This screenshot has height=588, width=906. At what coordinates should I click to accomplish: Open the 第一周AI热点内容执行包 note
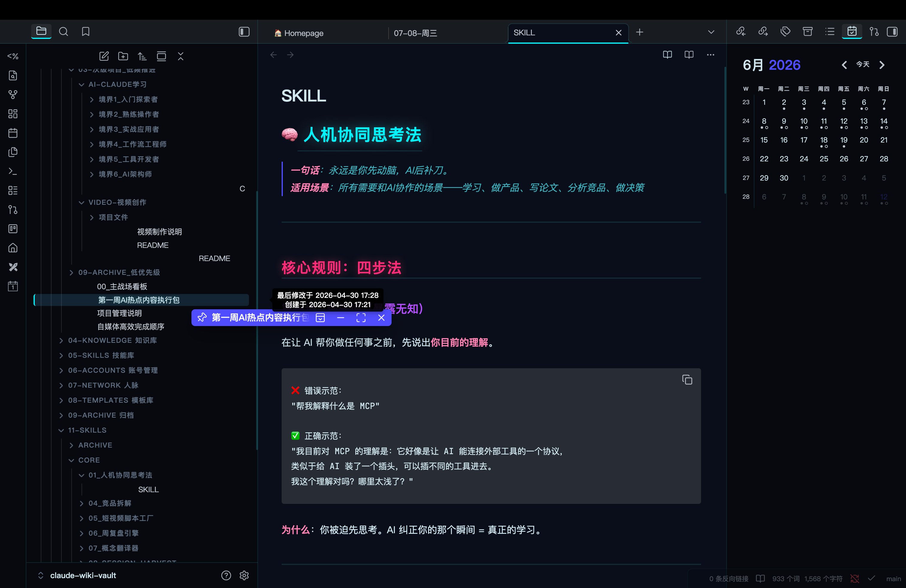point(142,300)
